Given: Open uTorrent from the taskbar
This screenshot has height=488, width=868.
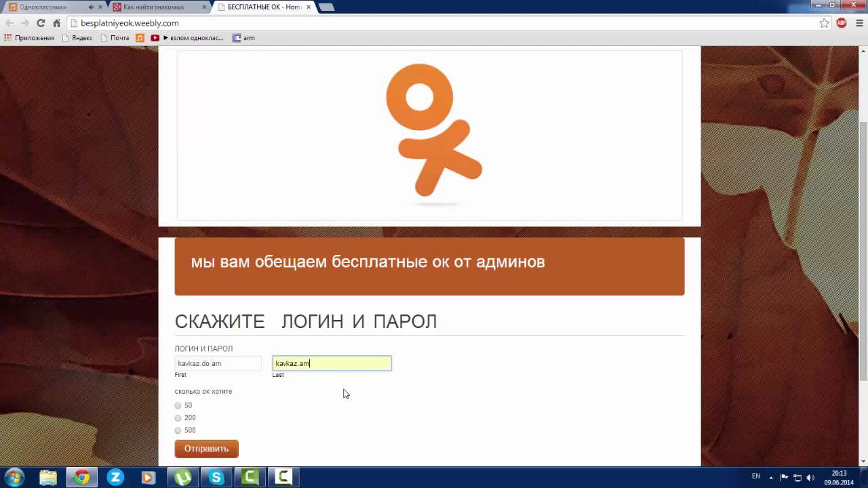Looking at the screenshot, I should click(182, 477).
